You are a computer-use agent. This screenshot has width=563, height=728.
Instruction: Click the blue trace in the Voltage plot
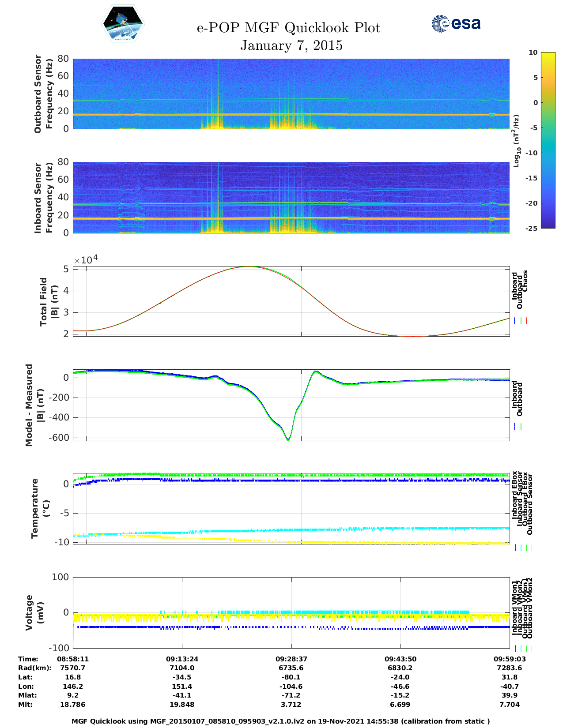(265, 627)
